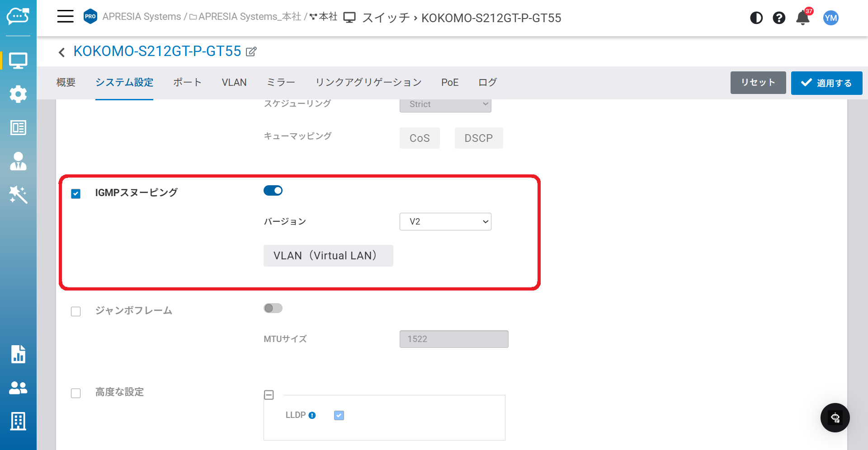Open the help question mark icon

778,18
